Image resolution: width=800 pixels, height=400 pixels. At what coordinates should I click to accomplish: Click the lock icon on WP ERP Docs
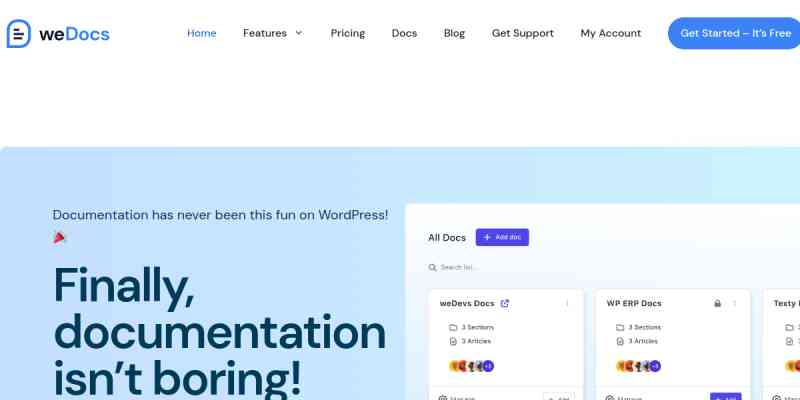tap(717, 303)
